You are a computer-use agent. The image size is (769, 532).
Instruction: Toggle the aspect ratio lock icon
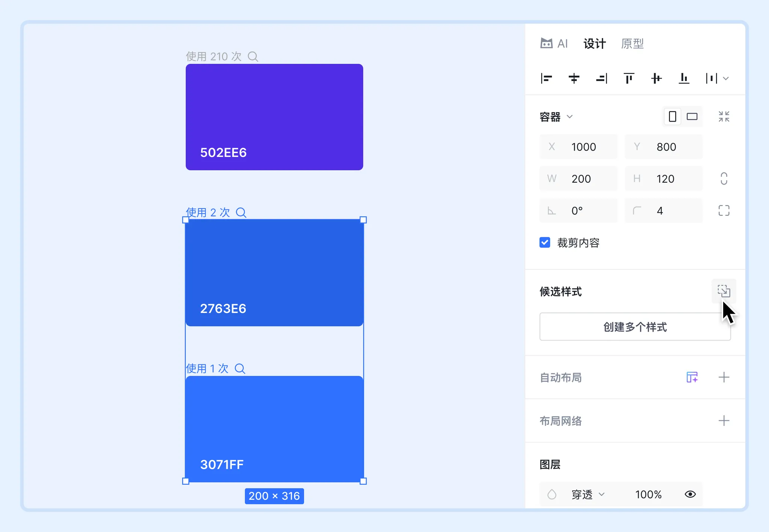[x=724, y=179]
